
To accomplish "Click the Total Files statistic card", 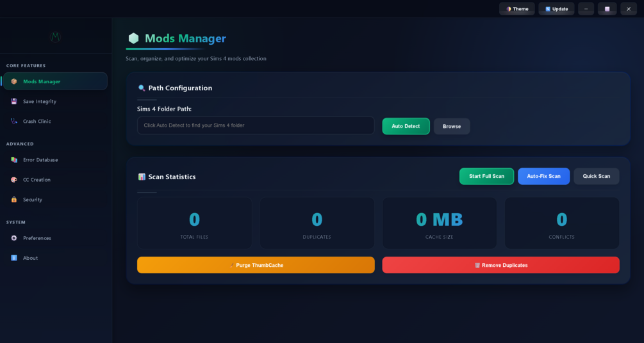I will coord(194,223).
